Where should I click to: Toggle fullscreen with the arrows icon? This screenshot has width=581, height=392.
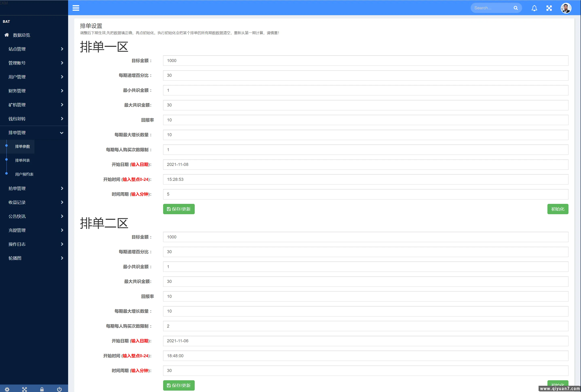point(549,8)
